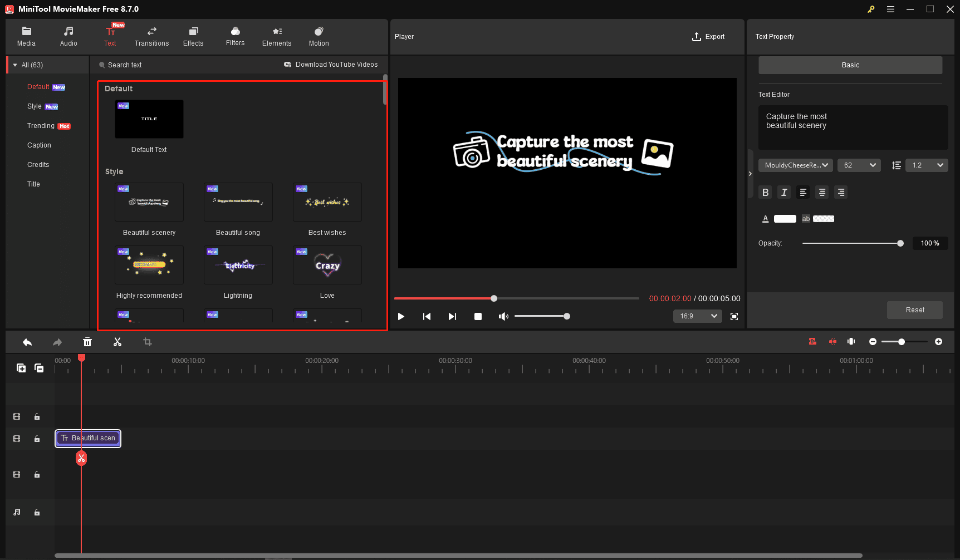Delete the selected clip

(87, 342)
